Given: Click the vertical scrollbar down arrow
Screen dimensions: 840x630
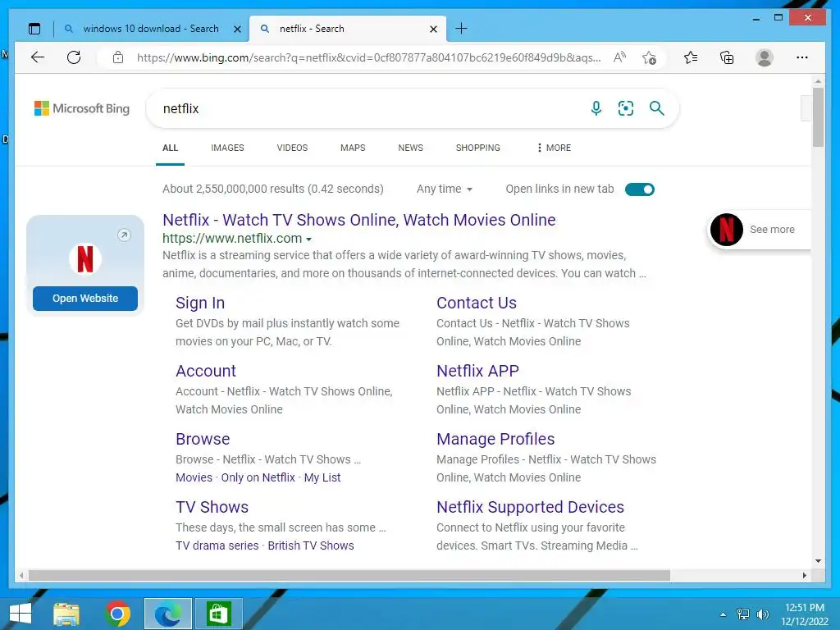Looking at the screenshot, I should tap(818, 561).
